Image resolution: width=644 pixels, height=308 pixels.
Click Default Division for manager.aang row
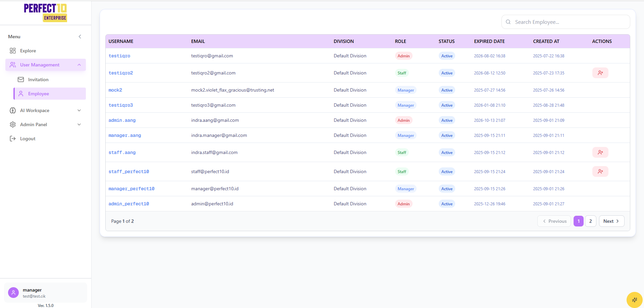pyautogui.click(x=350, y=135)
